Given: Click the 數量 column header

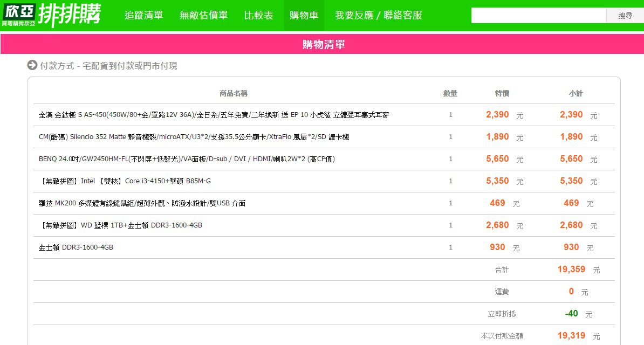Looking at the screenshot, I should (x=450, y=93).
